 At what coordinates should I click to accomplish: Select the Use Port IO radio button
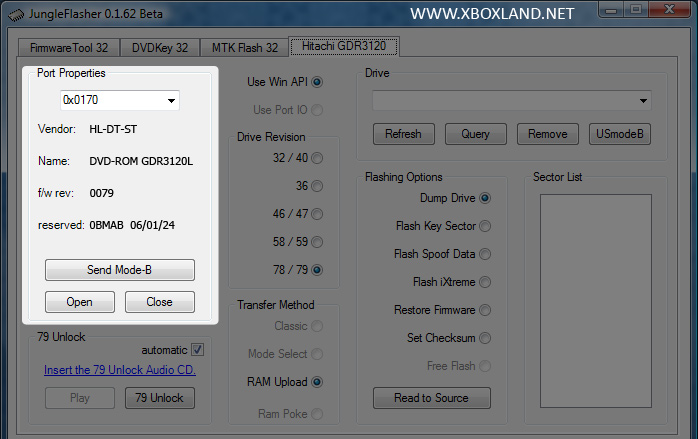[317, 110]
